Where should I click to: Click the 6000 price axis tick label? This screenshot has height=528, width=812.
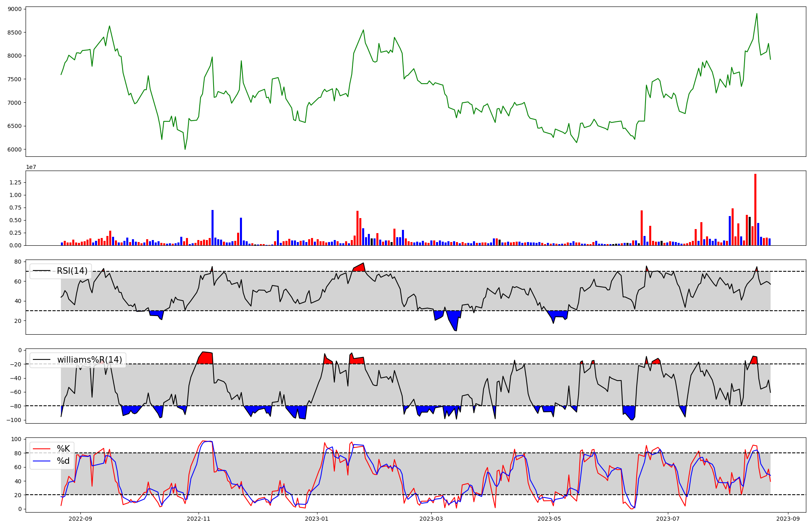click(15, 149)
